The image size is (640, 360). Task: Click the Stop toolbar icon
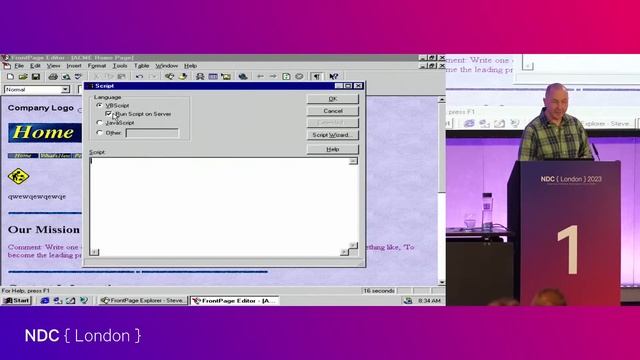pos(299,77)
